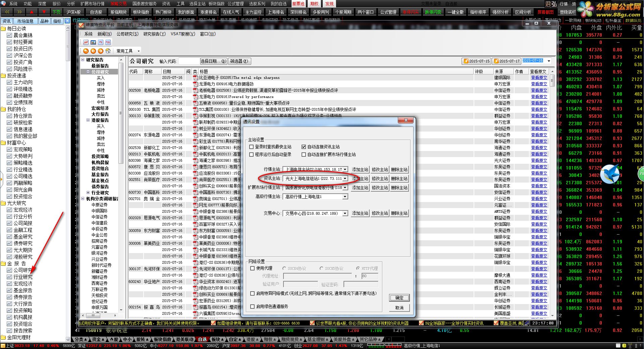Image resolution: width=644 pixels, height=349 pixels.
Task: Click 添加主站 next to 行情主站
Action: coord(360,169)
